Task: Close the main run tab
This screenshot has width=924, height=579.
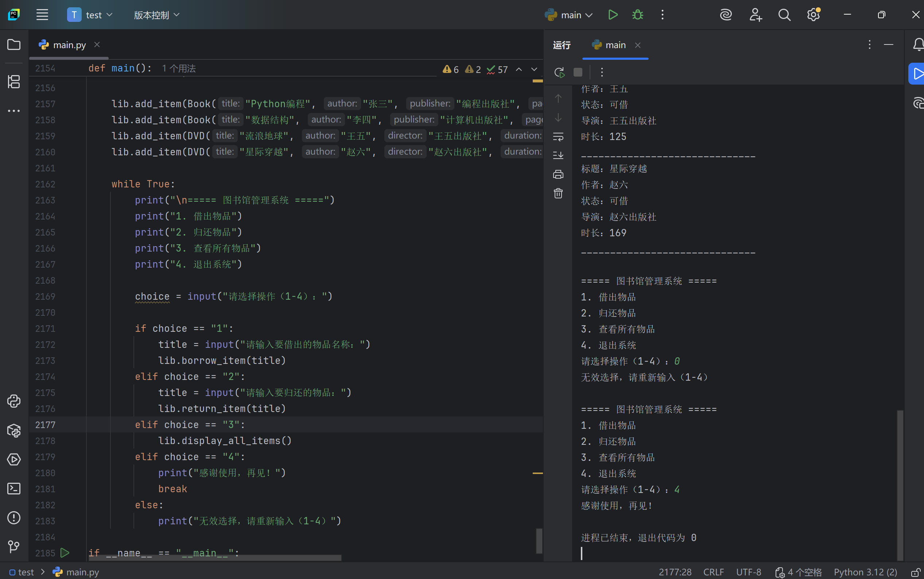Action: [x=637, y=45]
